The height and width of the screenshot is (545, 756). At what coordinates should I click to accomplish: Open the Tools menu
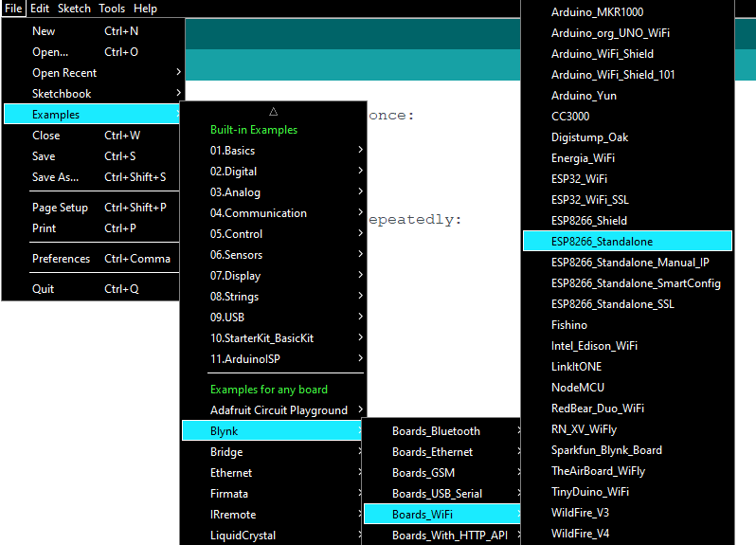tap(112, 9)
